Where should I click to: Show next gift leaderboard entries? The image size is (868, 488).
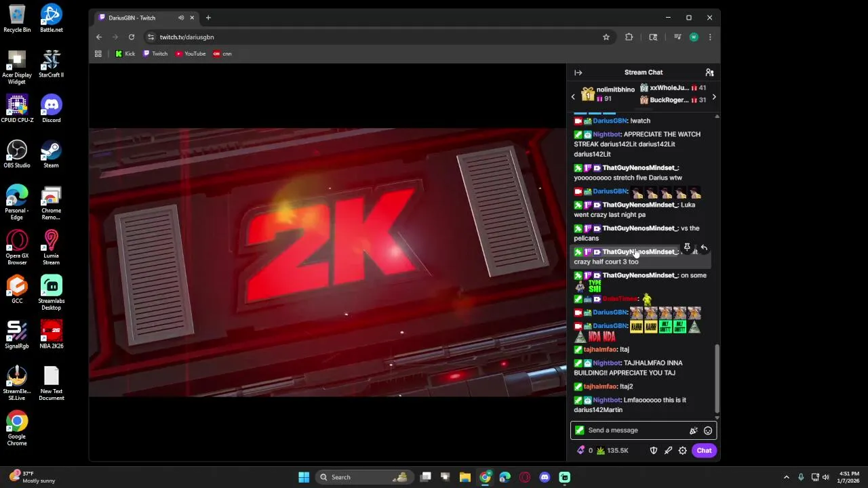[x=713, y=97]
